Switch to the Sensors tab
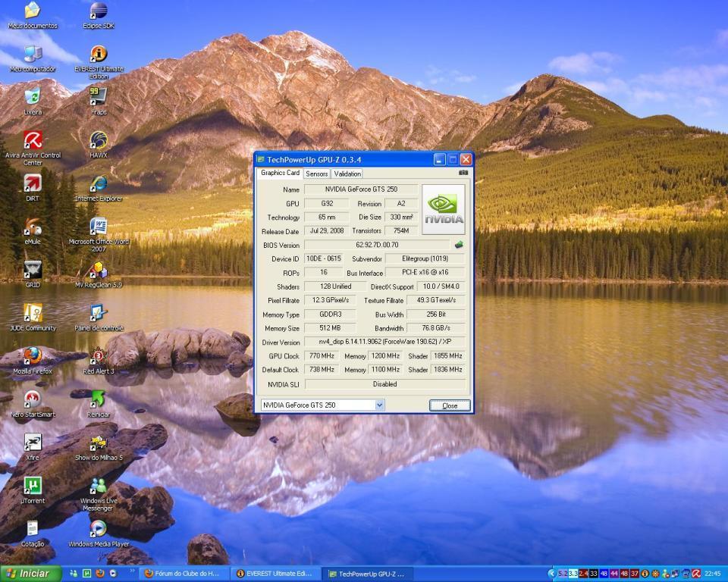 coord(317,174)
